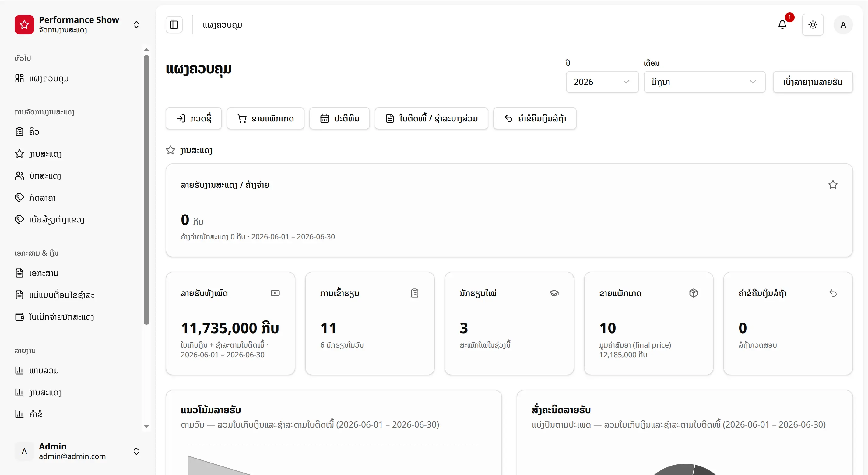The image size is (868, 475).
Task: Toggle the sidebar panel icon
Action: 174,25
